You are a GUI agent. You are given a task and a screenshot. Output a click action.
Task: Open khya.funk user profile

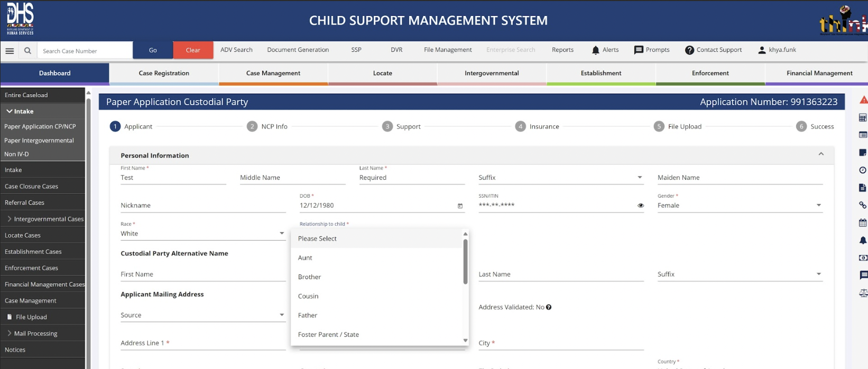pos(777,50)
